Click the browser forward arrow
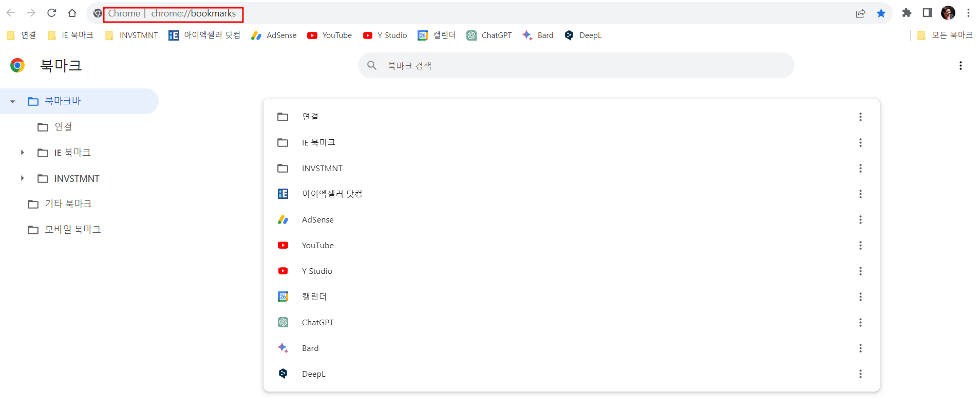 click(x=31, y=13)
